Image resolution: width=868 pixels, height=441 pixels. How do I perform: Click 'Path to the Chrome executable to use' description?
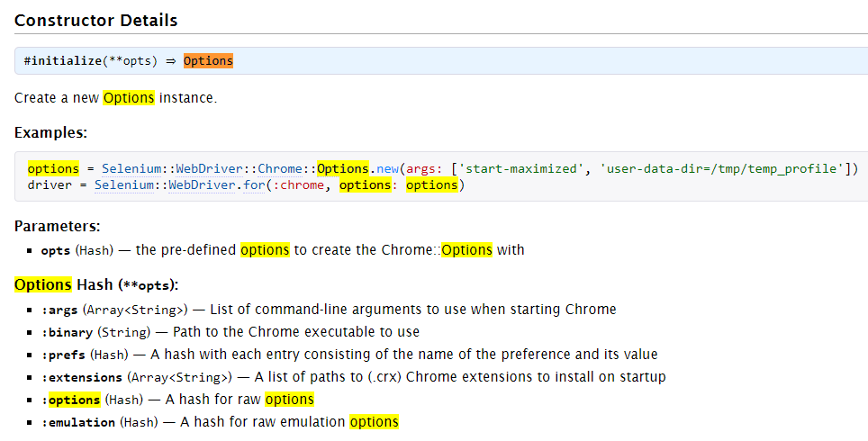point(296,332)
